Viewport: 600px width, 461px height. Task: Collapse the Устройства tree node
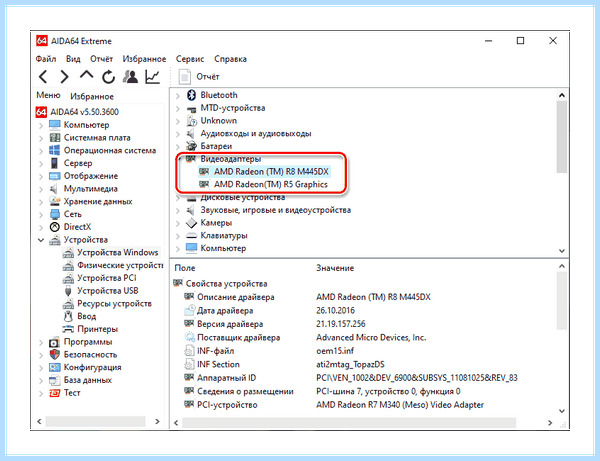41,240
